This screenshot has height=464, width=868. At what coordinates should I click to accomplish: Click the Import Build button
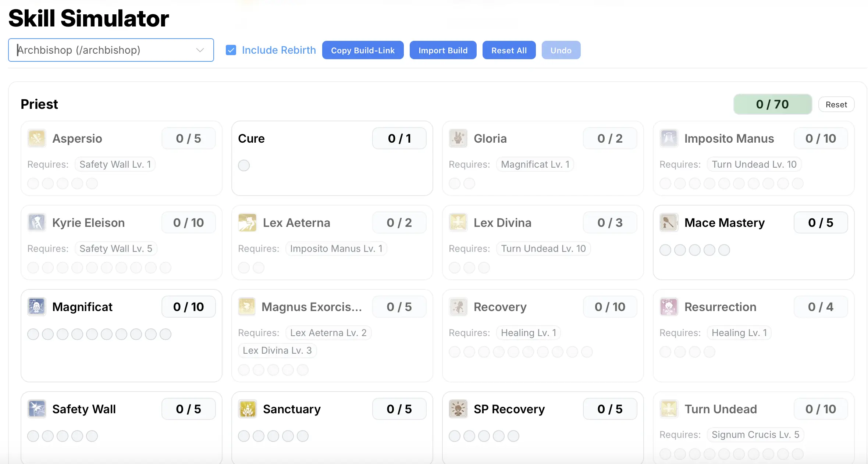tap(443, 50)
